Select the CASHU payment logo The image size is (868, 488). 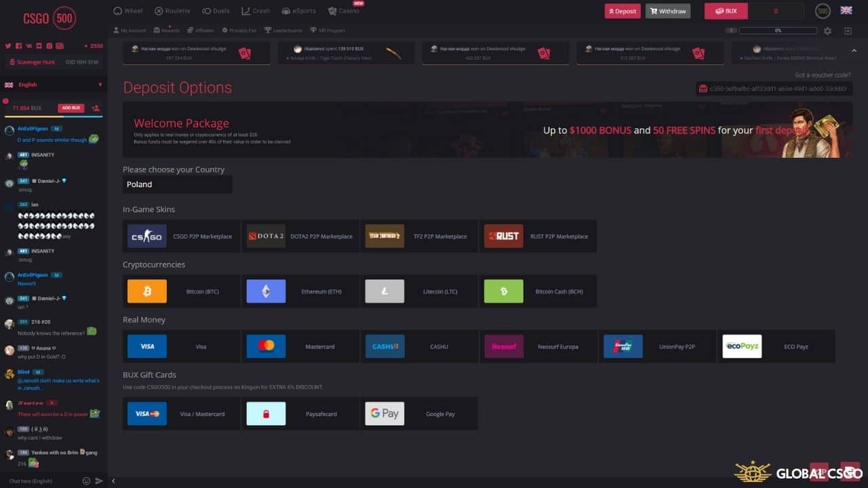[x=384, y=346]
